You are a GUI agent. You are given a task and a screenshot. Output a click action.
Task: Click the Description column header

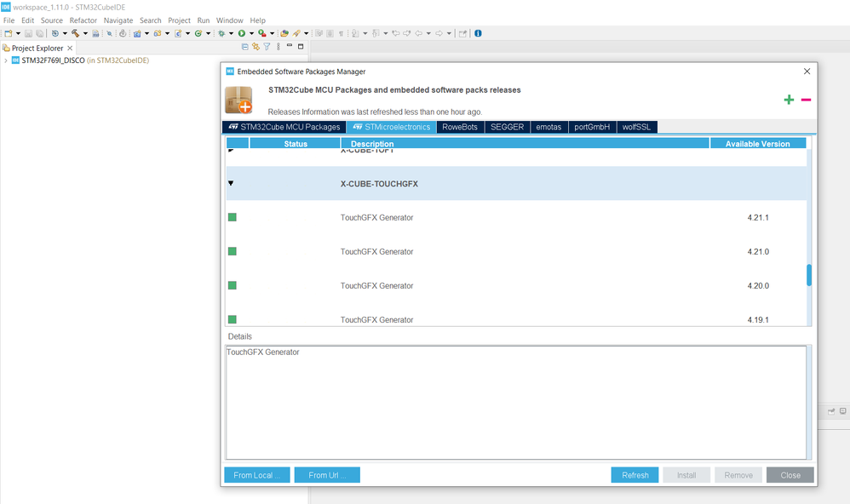click(x=525, y=144)
